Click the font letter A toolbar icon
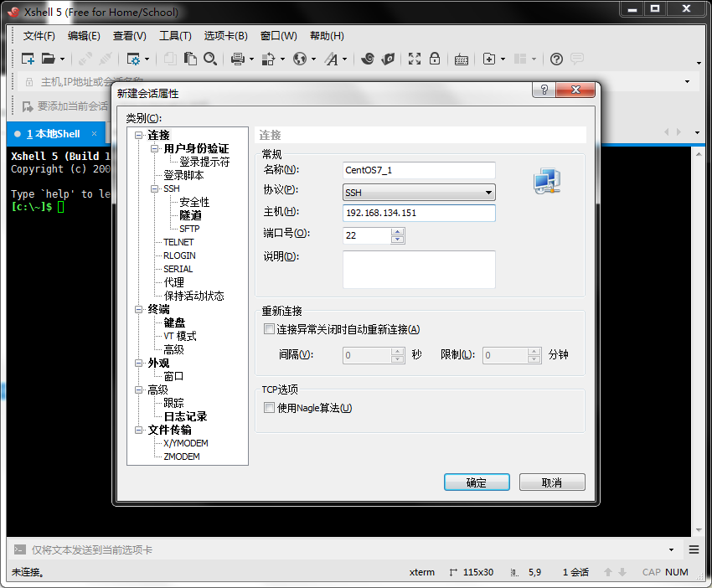 332,59
